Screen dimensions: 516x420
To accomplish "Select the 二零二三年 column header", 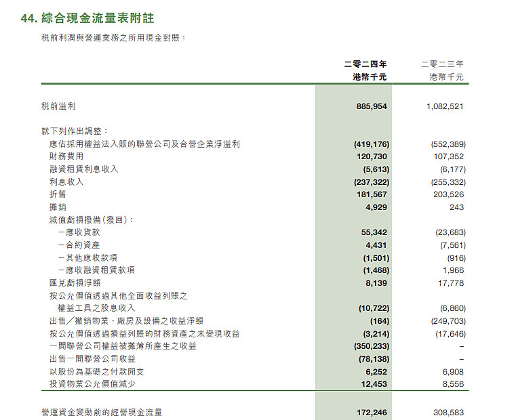I will 442,64.
